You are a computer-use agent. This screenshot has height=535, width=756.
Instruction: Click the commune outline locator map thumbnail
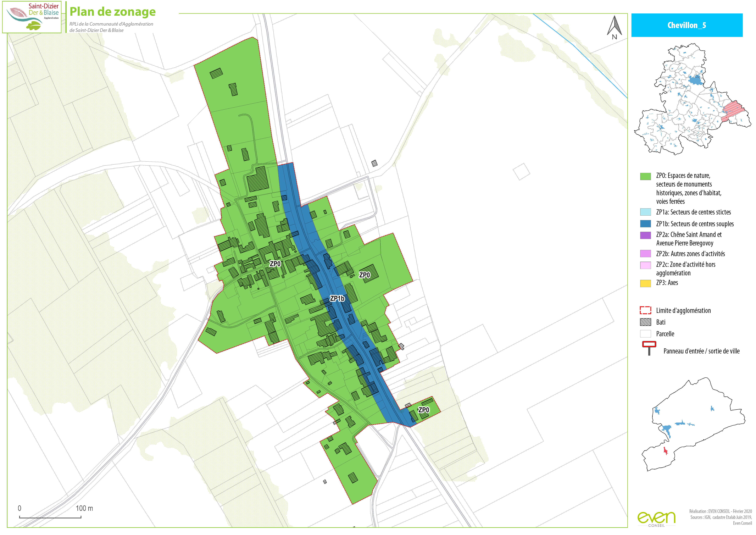pyautogui.click(x=694, y=424)
